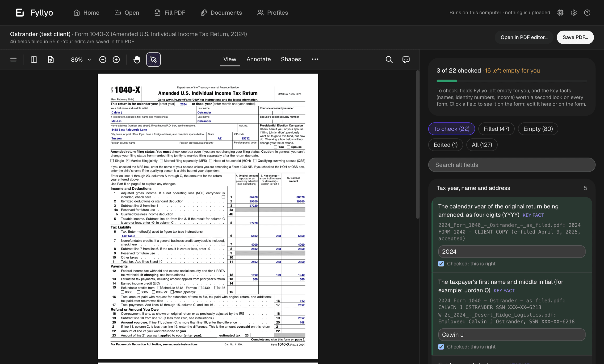Tick the Single filing status box
The width and height of the screenshot is (604, 364).
click(112, 161)
